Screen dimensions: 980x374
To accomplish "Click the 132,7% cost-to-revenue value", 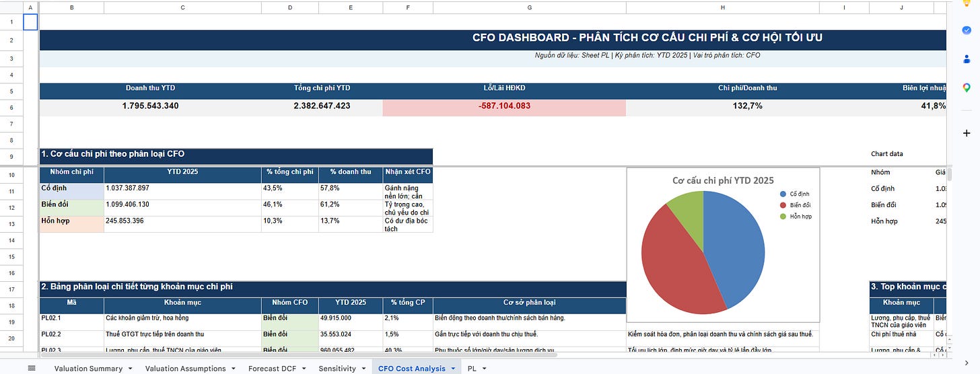I will 747,106.
